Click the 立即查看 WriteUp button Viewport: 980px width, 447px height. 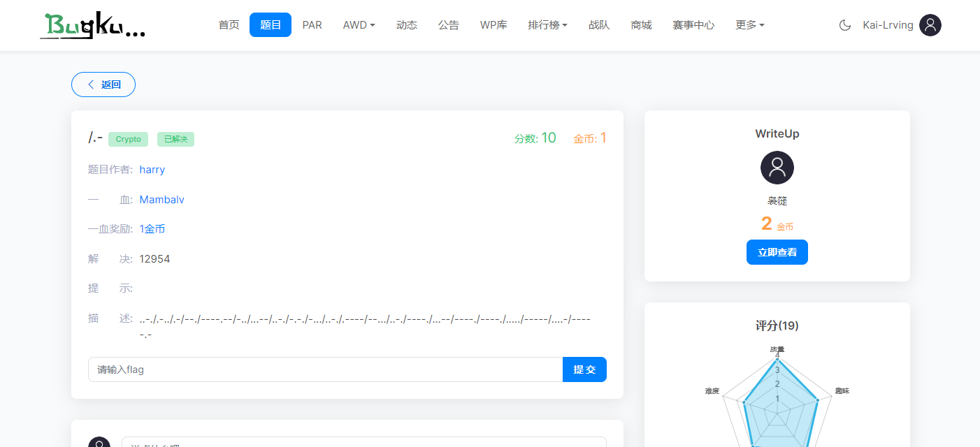pyautogui.click(x=777, y=252)
